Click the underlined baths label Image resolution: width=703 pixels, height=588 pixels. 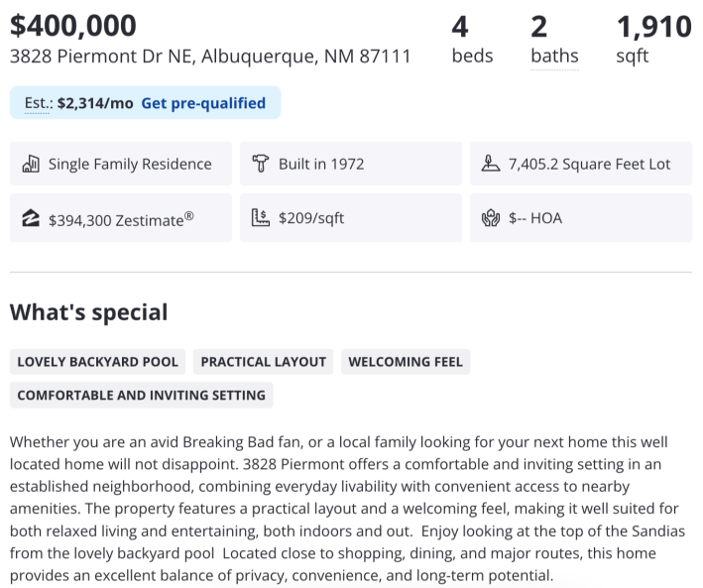coord(554,57)
